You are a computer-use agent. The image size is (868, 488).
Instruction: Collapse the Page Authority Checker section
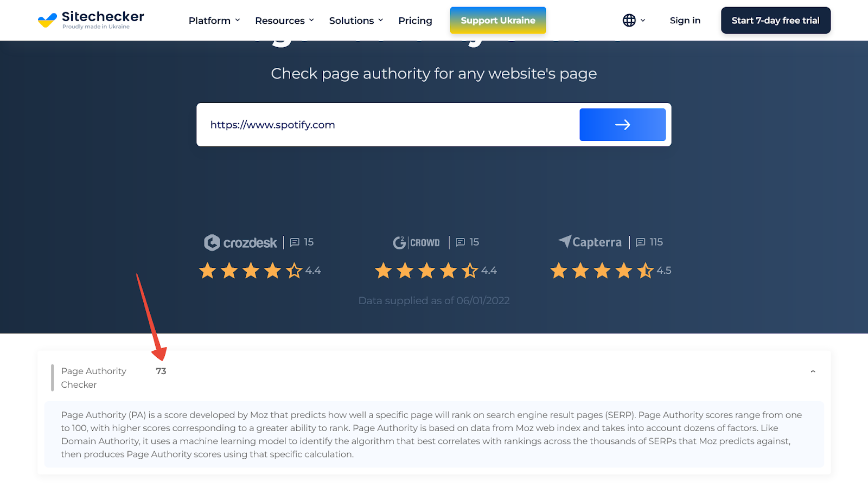(813, 371)
